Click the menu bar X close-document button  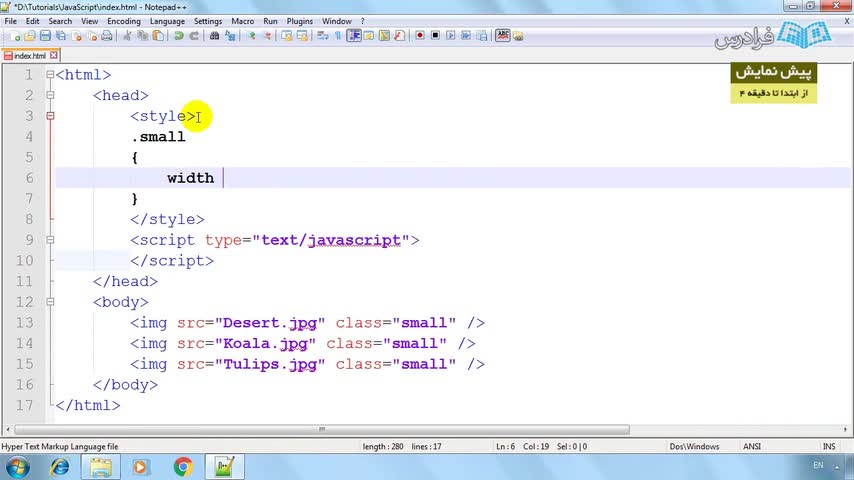coord(847,21)
